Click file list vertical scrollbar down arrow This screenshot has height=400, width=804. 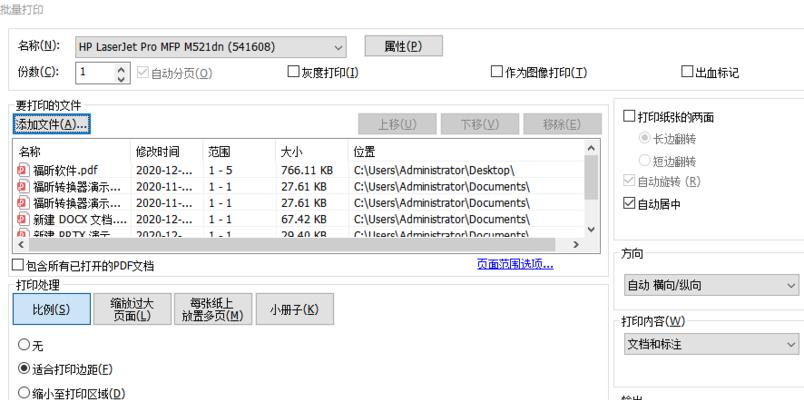(x=591, y=230)
